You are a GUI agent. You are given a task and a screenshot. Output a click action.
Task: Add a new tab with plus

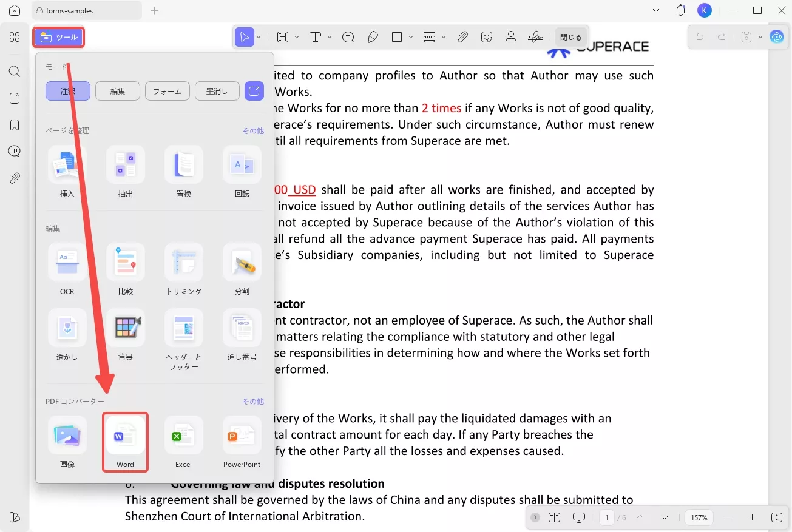(x=155, y=10)
